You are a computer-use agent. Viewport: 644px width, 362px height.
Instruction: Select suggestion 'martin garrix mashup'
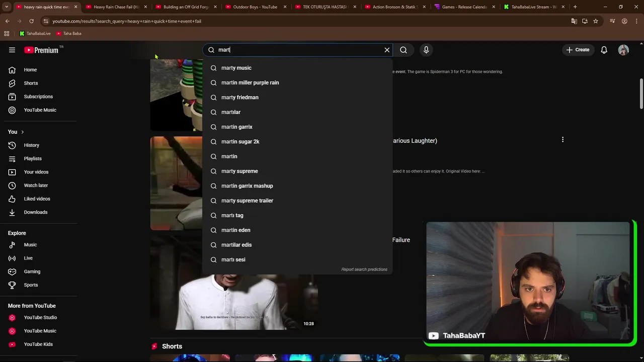coord(297,186)
